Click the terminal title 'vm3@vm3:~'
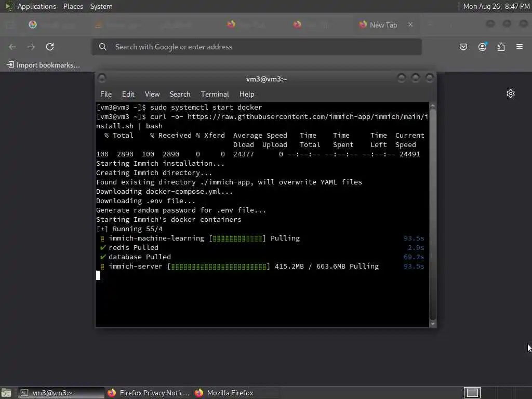This screenshot has width=532, height=399. pos(267,79)
